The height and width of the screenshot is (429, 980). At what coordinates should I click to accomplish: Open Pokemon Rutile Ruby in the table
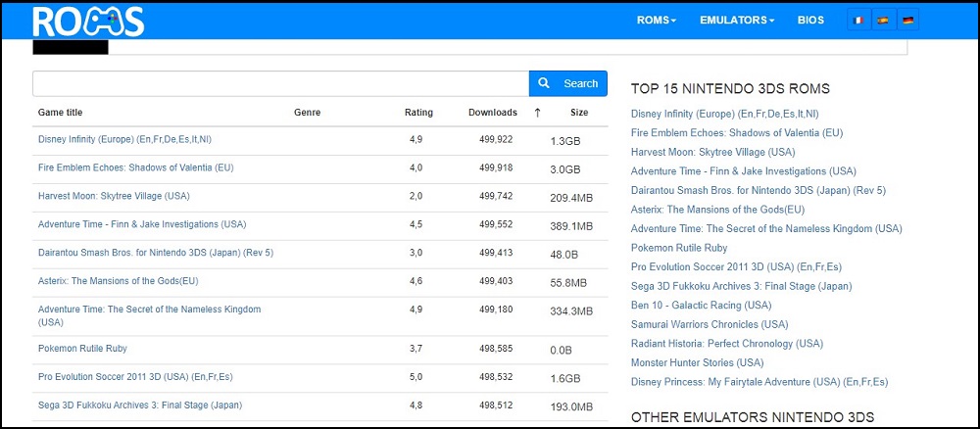tap(82, 348)
